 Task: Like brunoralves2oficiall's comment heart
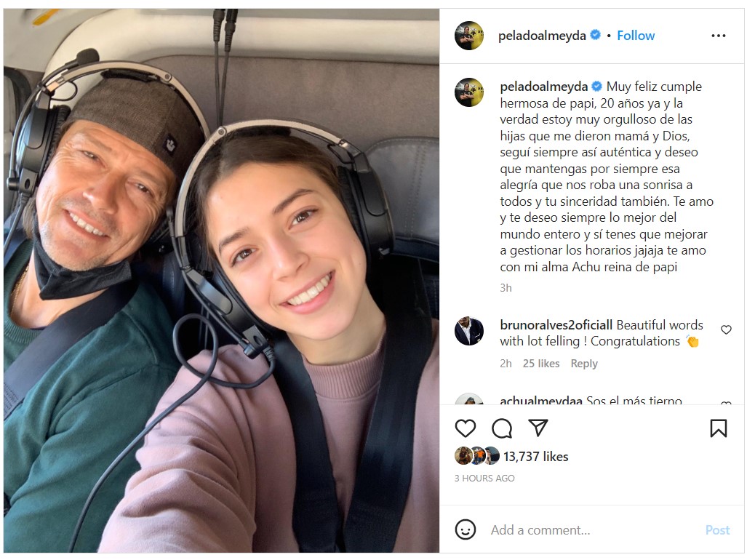tap(726, 330)
